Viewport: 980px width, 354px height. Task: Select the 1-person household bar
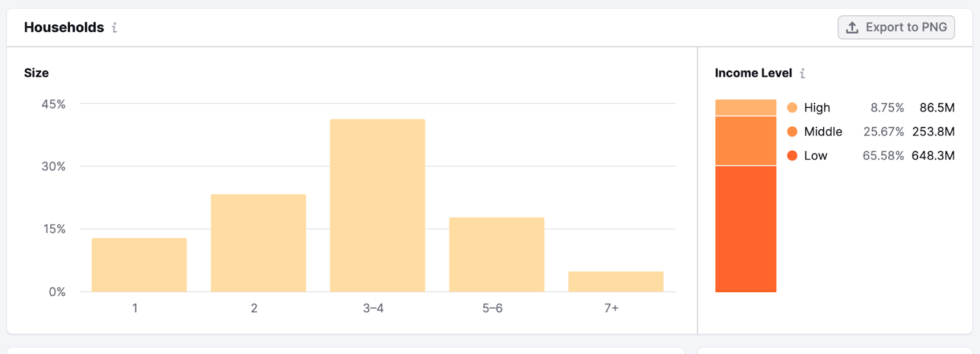139,265
